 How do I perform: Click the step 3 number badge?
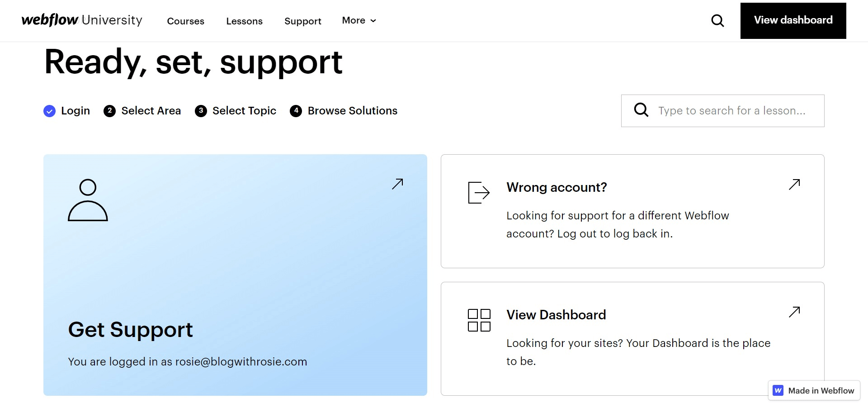click(201, 111)
